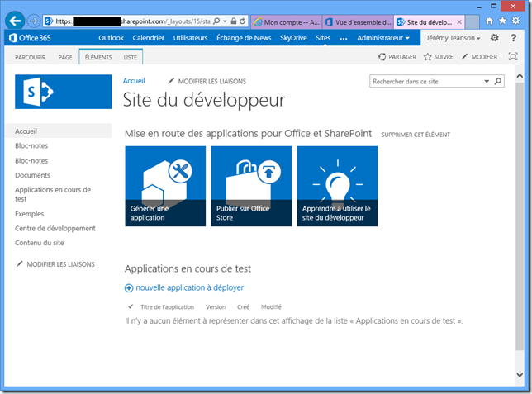Click MODIFIER LES LIAISONS in left sidebar
532x394 pixels.
55,264
